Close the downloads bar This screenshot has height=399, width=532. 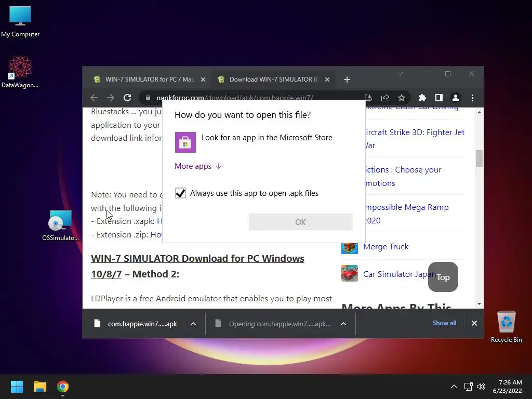(x=474, y=323)
